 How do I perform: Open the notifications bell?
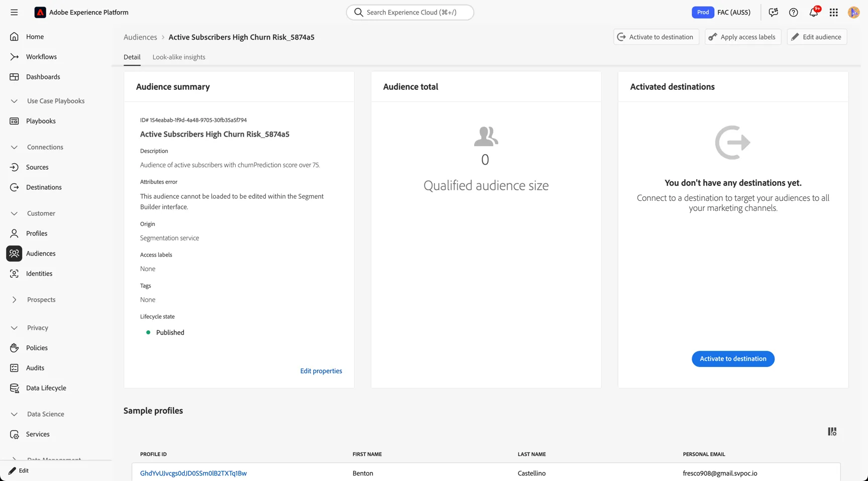[x=814, y=13]
